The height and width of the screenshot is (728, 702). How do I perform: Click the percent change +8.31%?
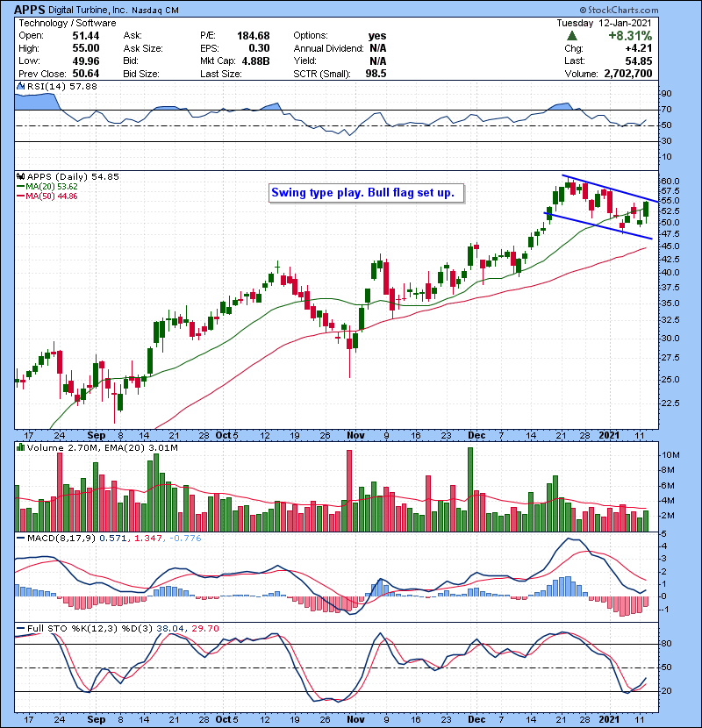630,36
